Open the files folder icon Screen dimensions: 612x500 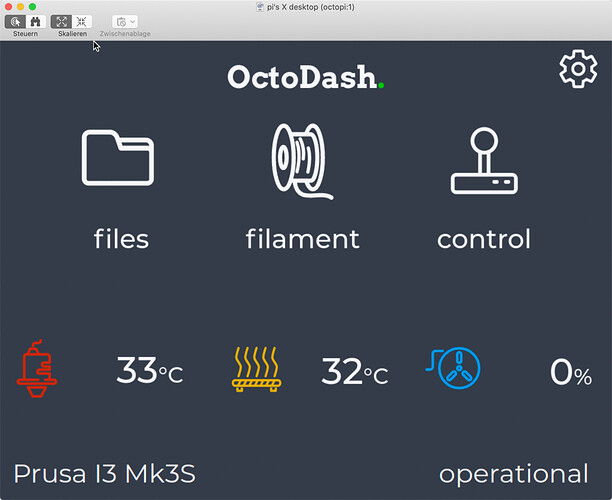coord(118,158)
